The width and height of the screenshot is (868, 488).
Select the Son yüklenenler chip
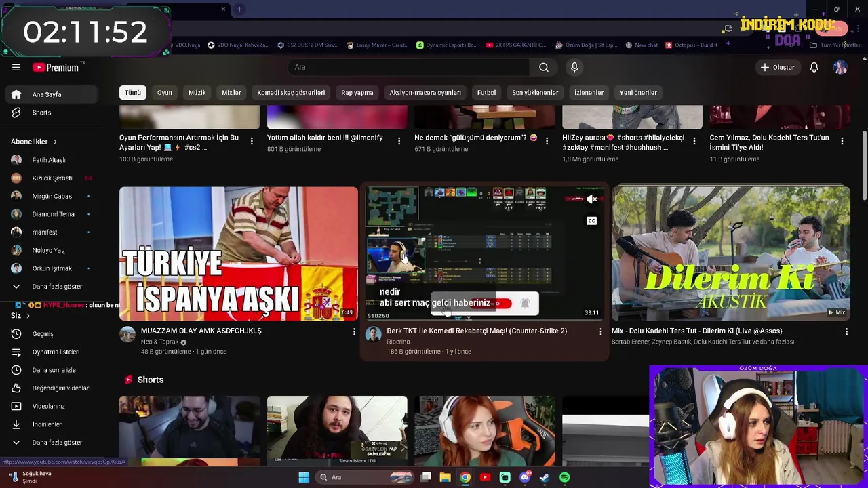point(535,92)
